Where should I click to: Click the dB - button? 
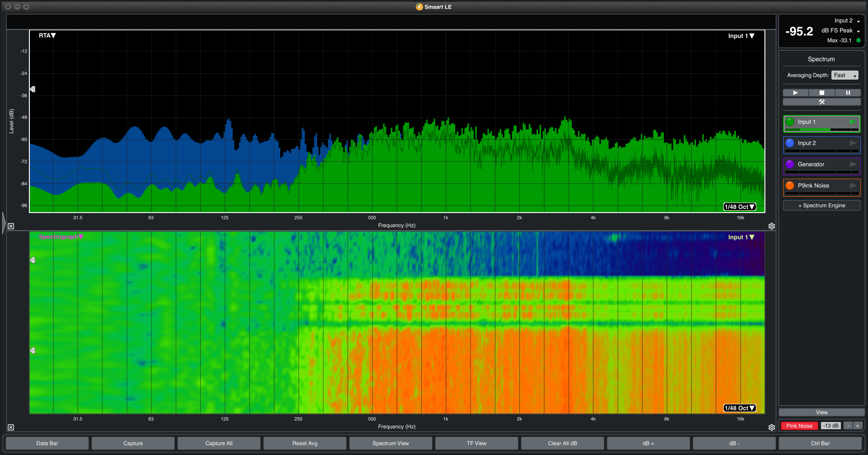(734, 443)
